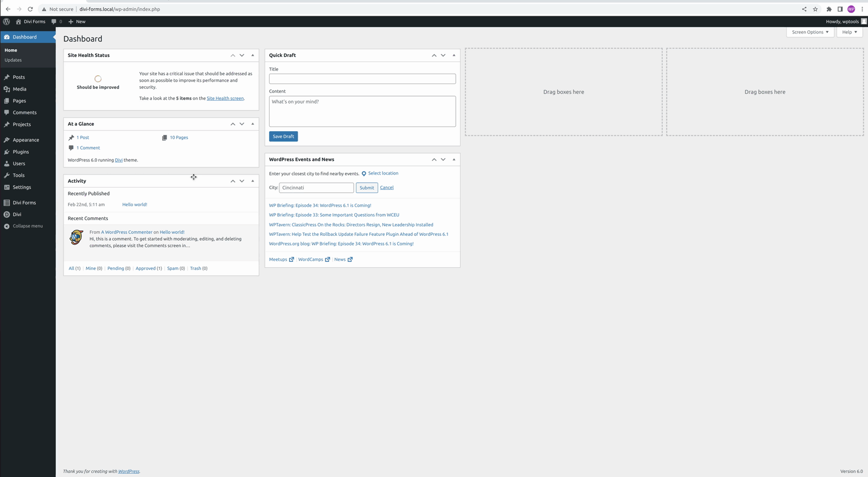
Task: Reload the page in the browser
Action: [x=30, y=9]
